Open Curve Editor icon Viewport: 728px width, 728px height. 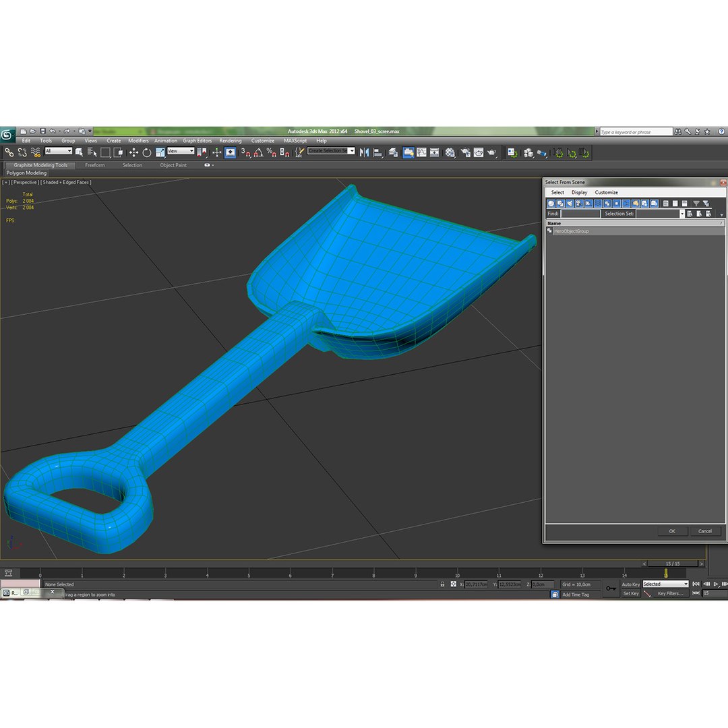click(x=421, y=152)
